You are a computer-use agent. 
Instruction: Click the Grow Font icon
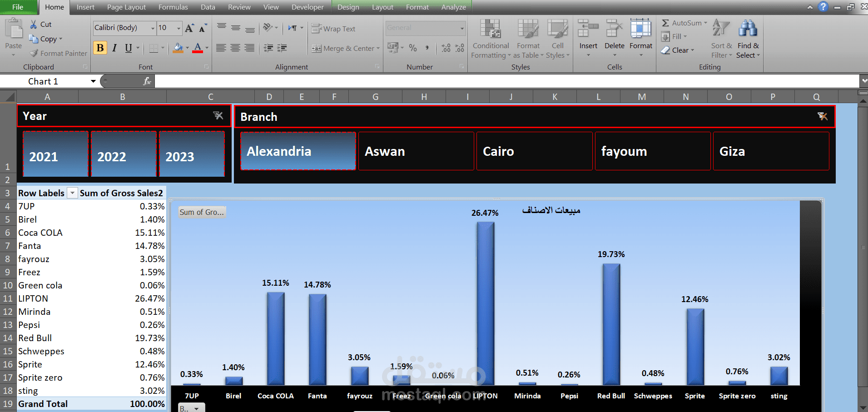pyautogui.click(x=189, y=28)
